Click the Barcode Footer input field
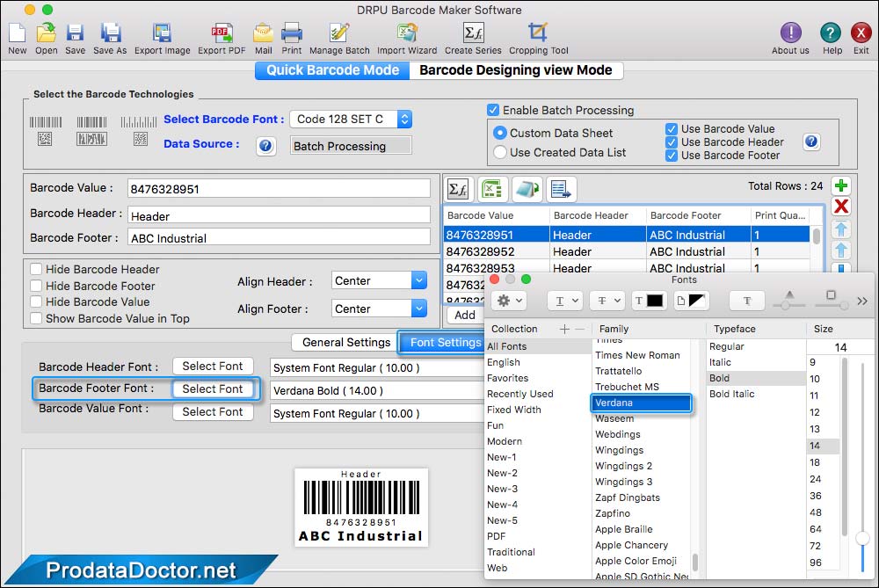 point(279,238)
